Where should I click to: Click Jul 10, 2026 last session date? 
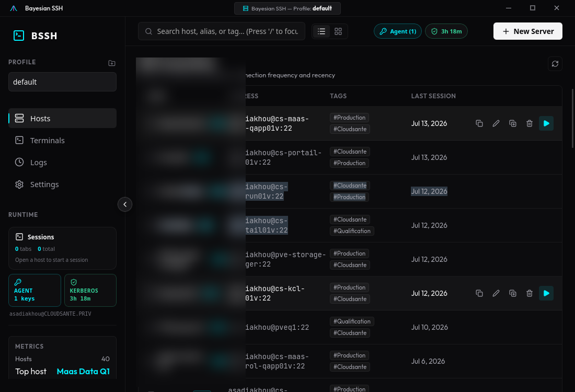point(429,328)
